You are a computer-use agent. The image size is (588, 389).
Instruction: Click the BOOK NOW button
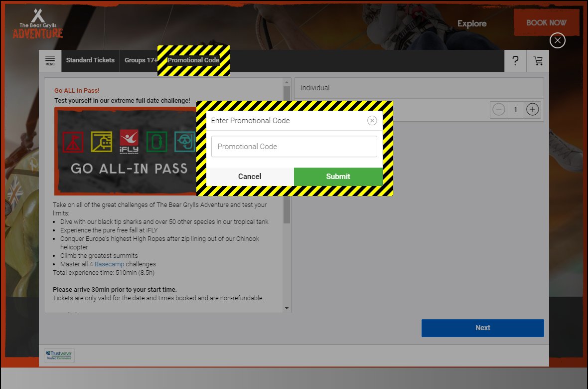click(x=546, y=22)
